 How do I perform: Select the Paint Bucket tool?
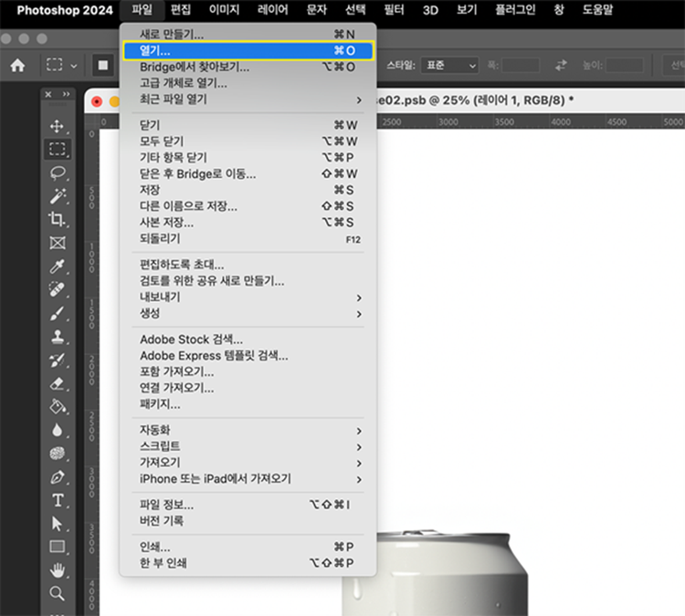[58, 407]
